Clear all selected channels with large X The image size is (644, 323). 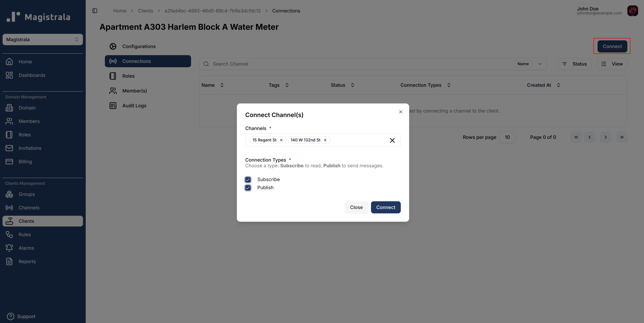pyautogui.click(x=392, y=140)
